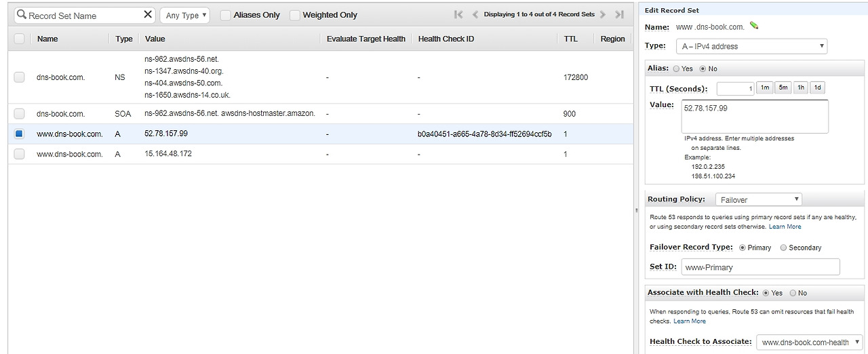Open Learn More link under health check description
The height and width of the screenshot is (354, 868).
[689, 321]
